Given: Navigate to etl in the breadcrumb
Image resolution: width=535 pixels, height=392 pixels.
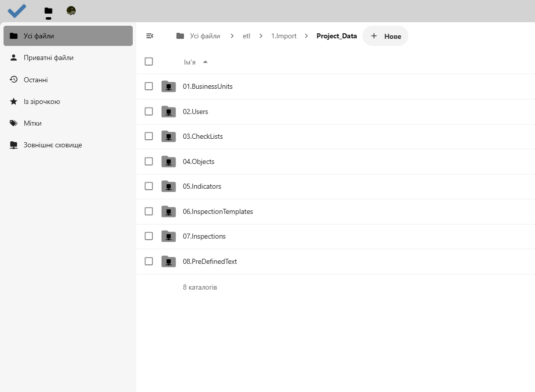Looking at the screenshot, I should (246, 36).
